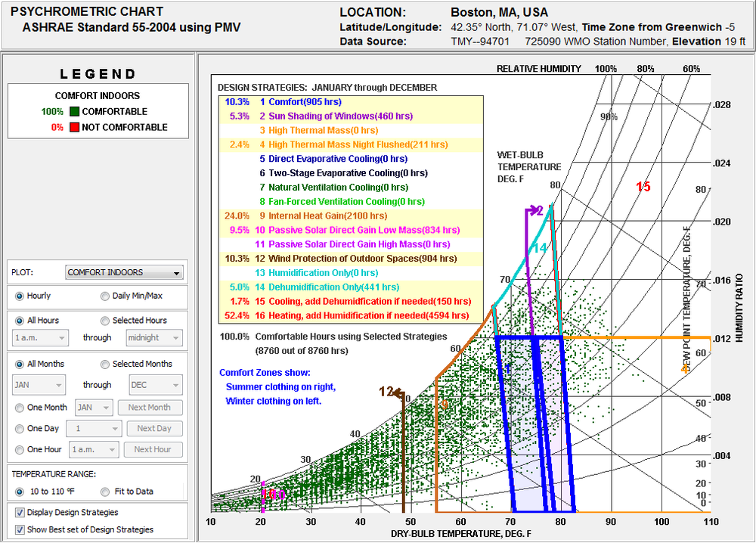The height and width of the screenshot is (543, 756).
Task: Select the Daily Min/Max option
Action: [x=106, y=296]
